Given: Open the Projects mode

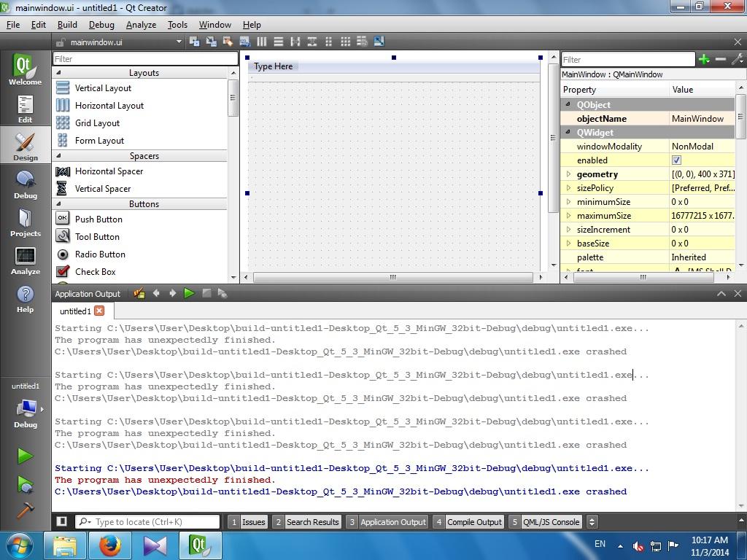Looking at the screenshot, I should (25, 222).
